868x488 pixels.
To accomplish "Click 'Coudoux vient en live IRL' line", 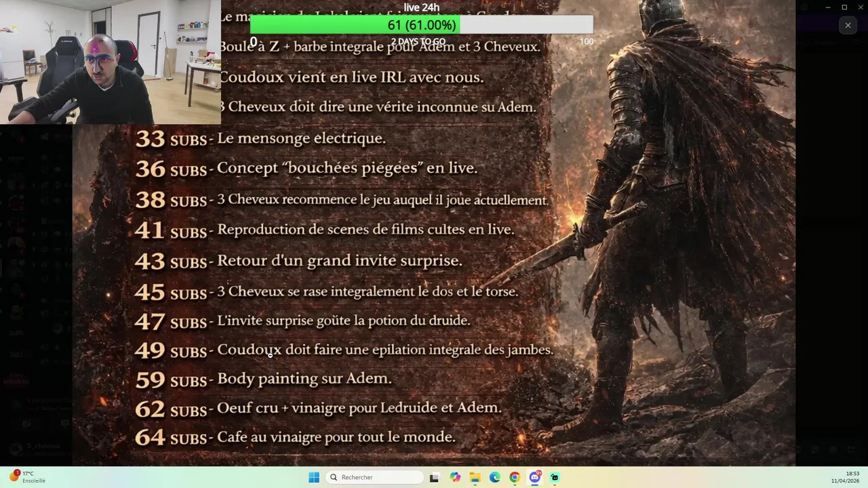I will point(352,77).
